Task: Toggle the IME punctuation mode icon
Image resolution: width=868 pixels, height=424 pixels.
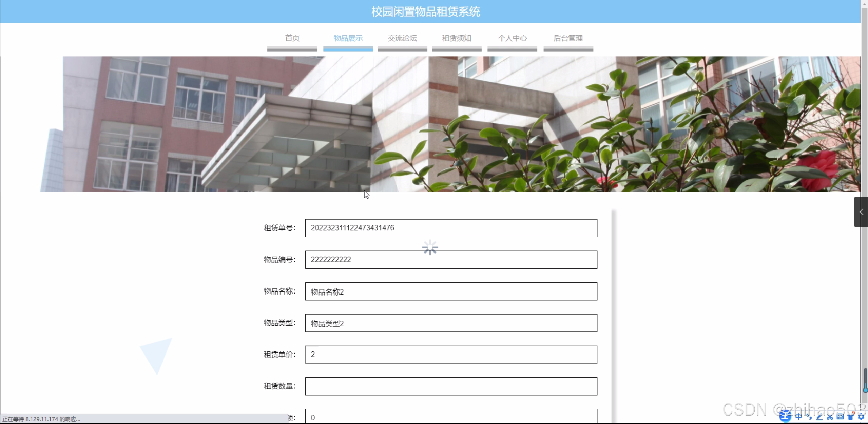Action: point(809,417)
